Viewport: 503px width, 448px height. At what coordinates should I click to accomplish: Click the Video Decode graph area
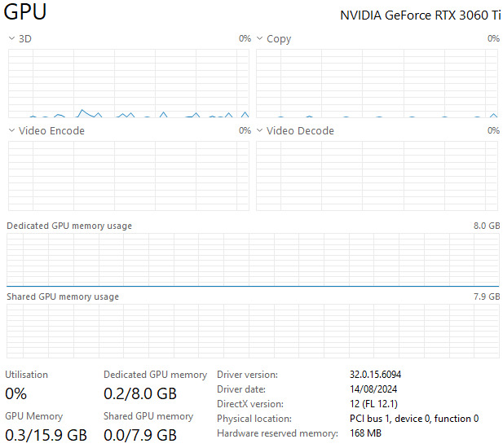377,176
